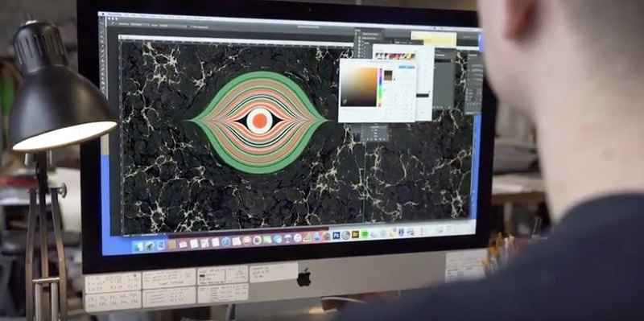Confirm with blue OK button in Color Picker
644x321 pixels.
pyautogui.click(x=407, y=68)
